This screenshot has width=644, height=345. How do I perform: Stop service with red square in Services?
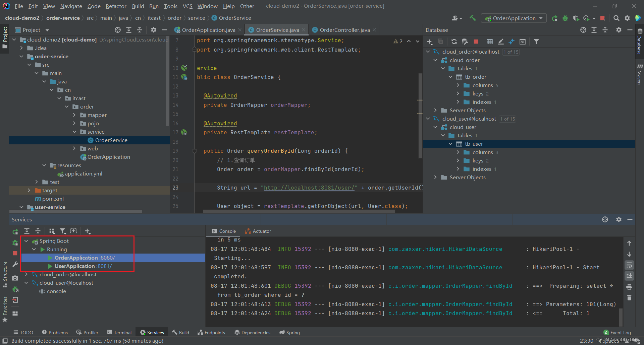pos(15,253)
